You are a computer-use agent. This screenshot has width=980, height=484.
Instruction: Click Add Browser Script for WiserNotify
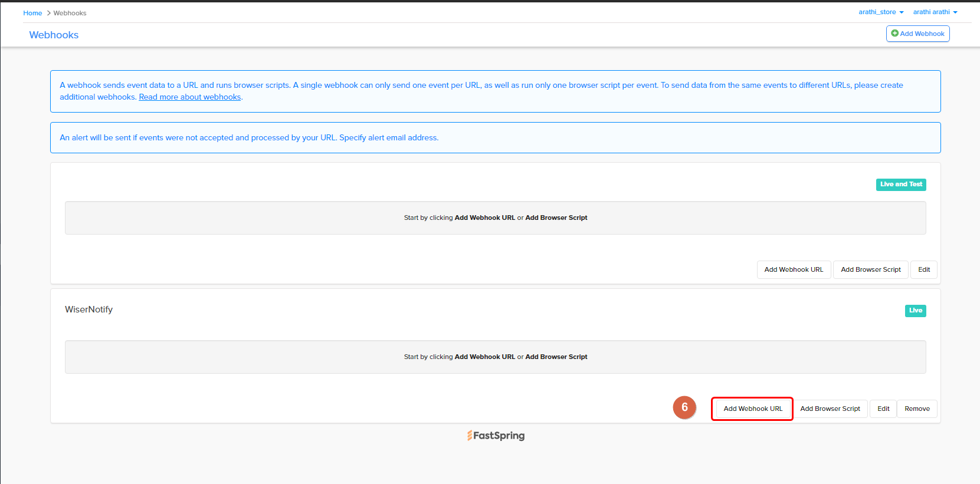pos(830,409)
